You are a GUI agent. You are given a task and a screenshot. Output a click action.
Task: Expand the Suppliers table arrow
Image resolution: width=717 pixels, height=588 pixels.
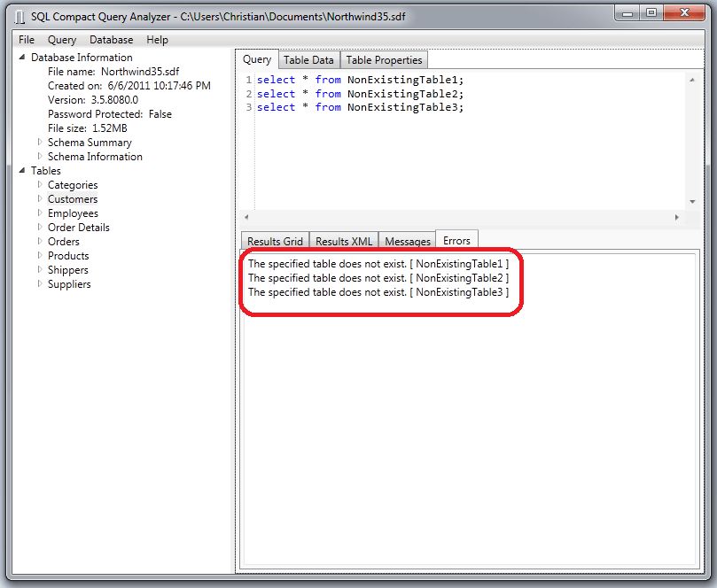(40, 283)
